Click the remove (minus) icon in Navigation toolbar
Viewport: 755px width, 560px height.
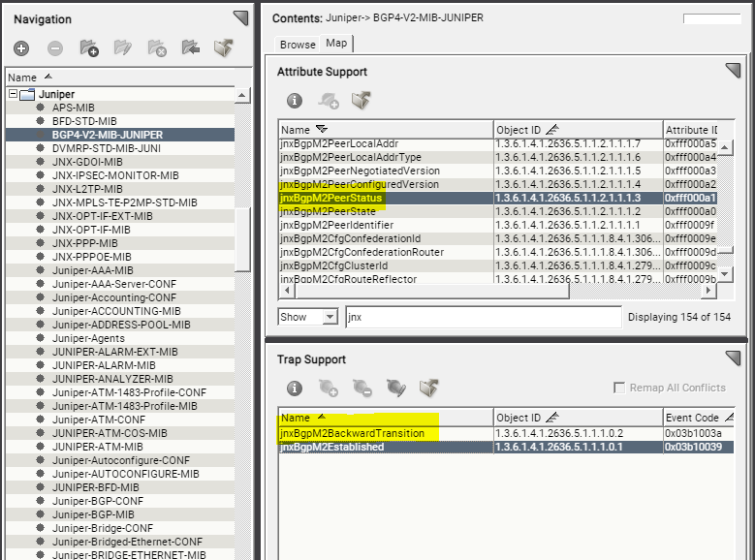(55, 48)
